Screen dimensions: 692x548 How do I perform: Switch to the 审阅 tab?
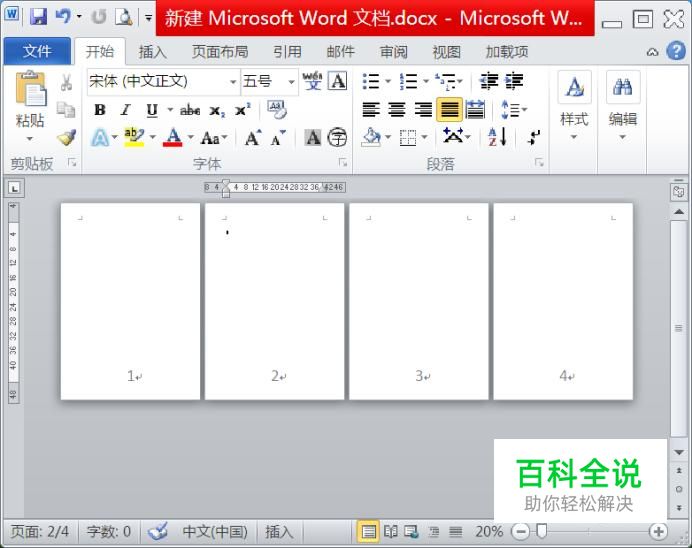pyautogui.click(x=394, y=52)
